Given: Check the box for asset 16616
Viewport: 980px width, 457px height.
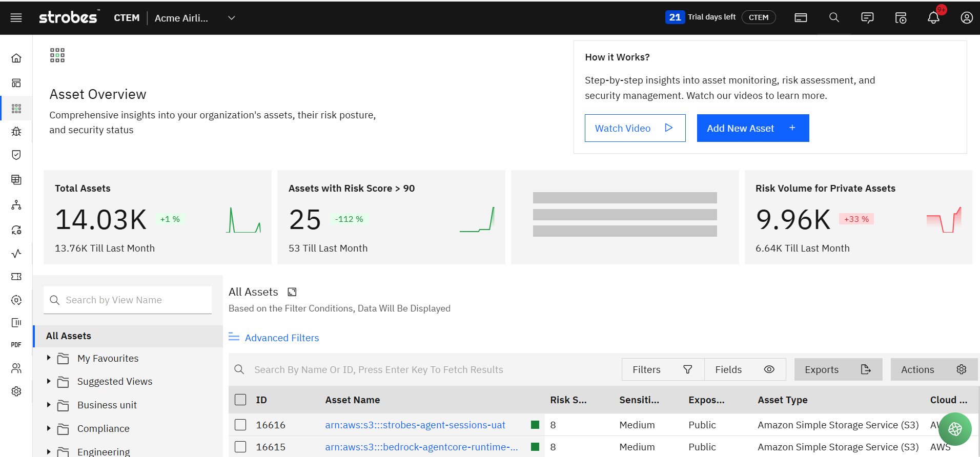Looking at the screenshot, I should coord(240,425).
